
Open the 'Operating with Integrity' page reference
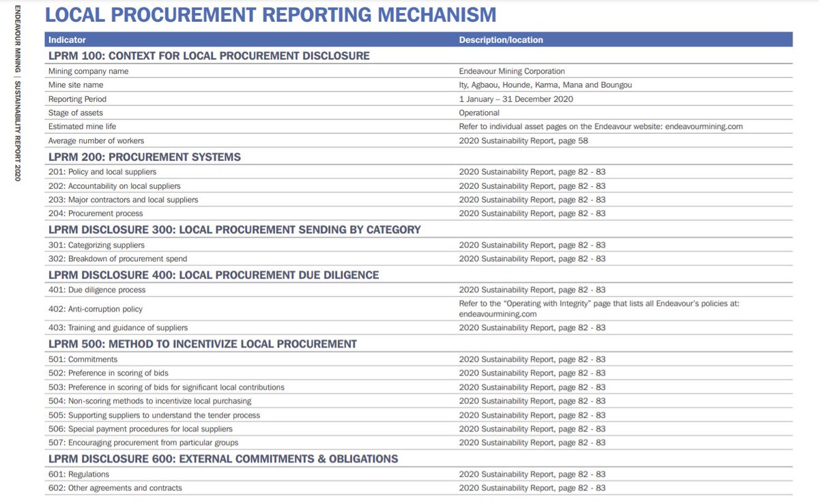click(599, 309)
